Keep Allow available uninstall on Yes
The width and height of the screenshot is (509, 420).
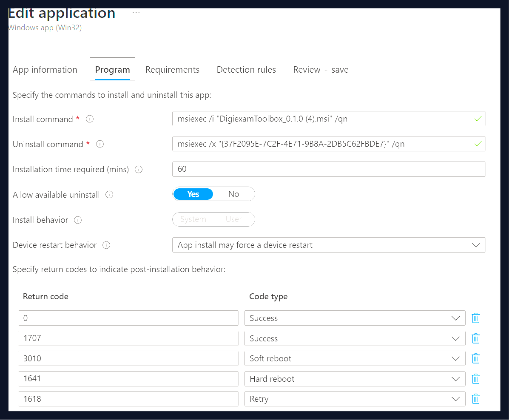[x=193, y=194]
